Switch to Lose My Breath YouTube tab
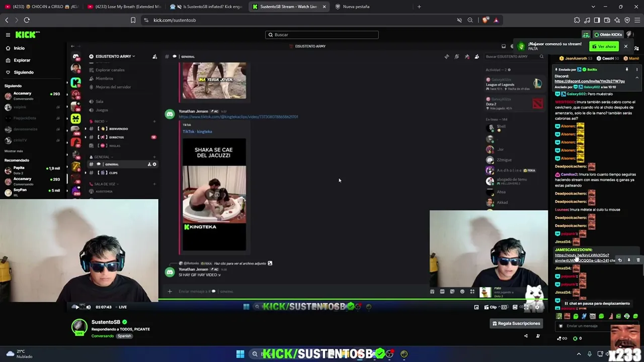Viewport: 644px width, 362px height. pos(125,7)
